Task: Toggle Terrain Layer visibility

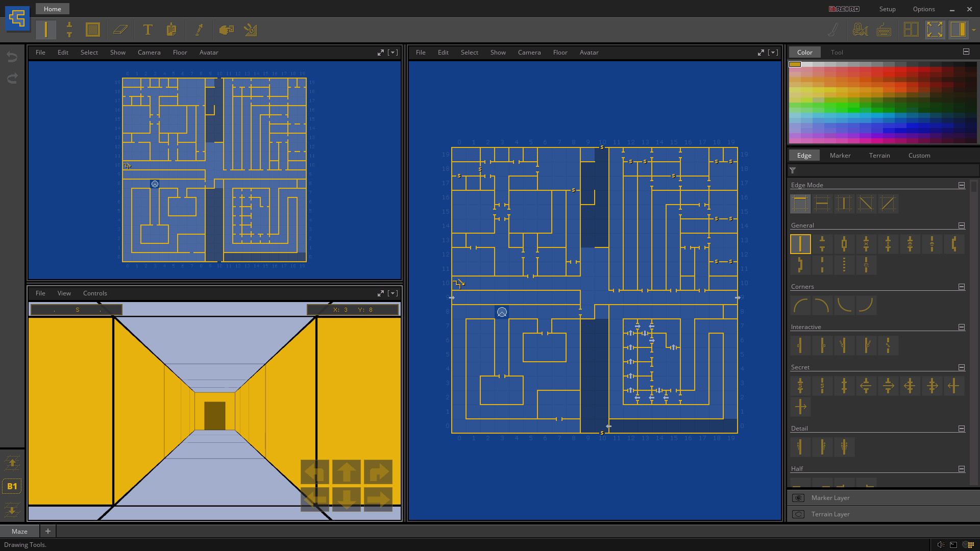Action: point(799,513)
